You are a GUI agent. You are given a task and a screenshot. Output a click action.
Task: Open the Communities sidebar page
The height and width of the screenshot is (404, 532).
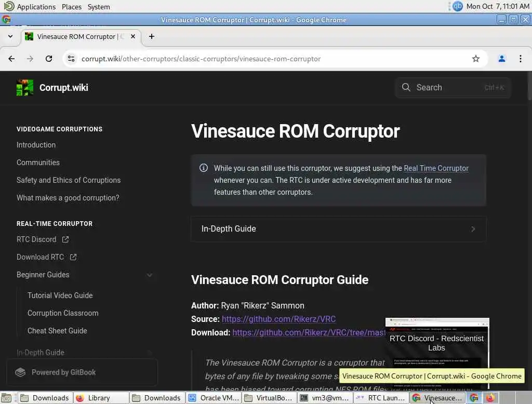[x=38, y=163]
